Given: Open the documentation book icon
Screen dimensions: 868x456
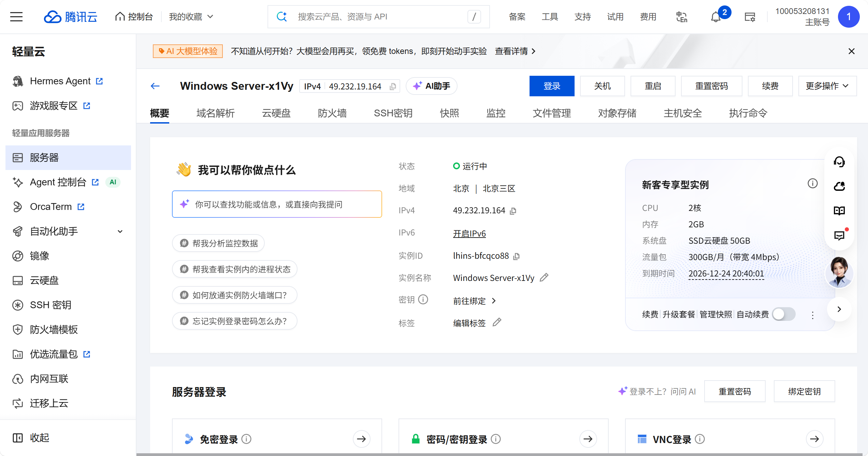Looking at the screenshot, I should pyautogui.click(x=839, y=211).
